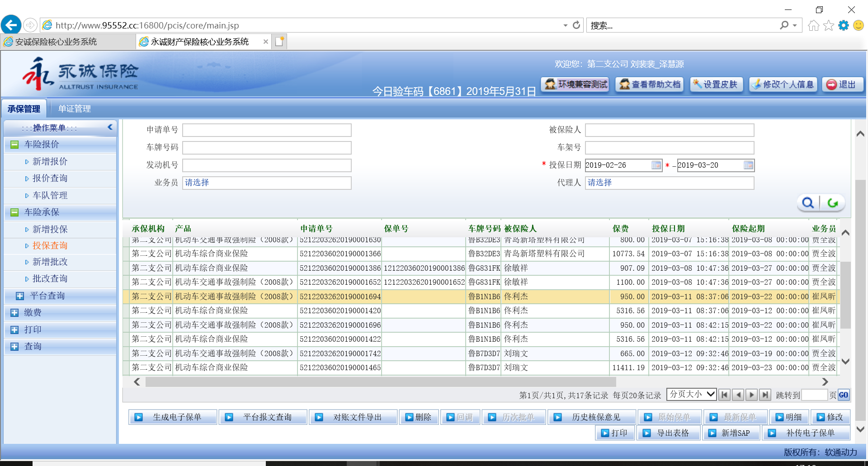The image size is (868, 466).
Task: Switch to the 单证管理 tab
Action: (75, 109)
